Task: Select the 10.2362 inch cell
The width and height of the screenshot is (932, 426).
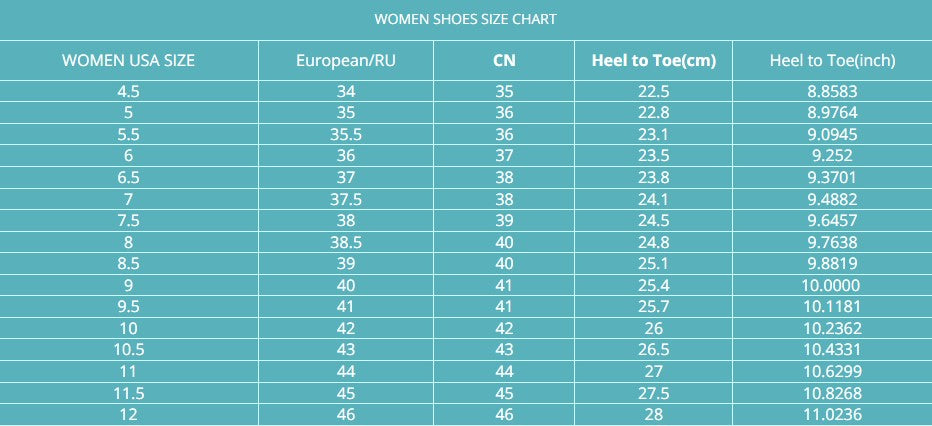Action: [x=832, y=329]
